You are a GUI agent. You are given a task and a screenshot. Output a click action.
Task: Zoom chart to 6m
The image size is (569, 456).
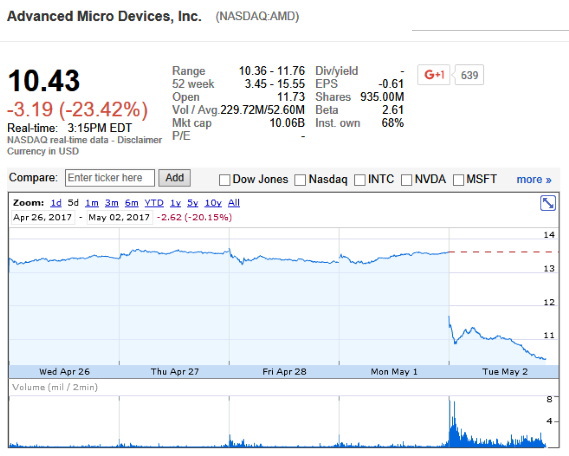coord(131,203)
